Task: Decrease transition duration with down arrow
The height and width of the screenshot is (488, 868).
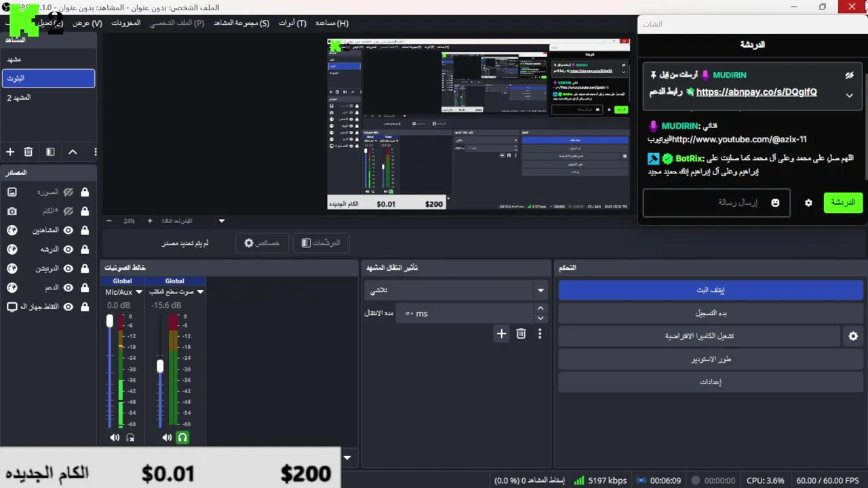Action: coord(540,318)
